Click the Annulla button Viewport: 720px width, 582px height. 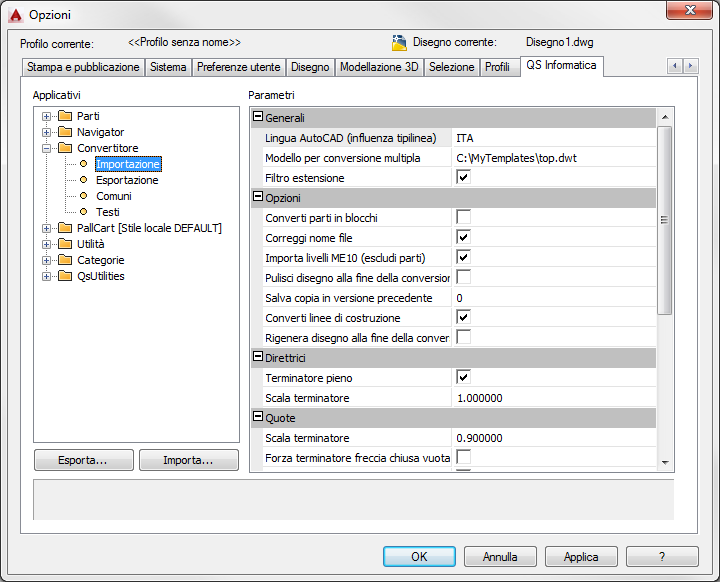click(500, 557)
